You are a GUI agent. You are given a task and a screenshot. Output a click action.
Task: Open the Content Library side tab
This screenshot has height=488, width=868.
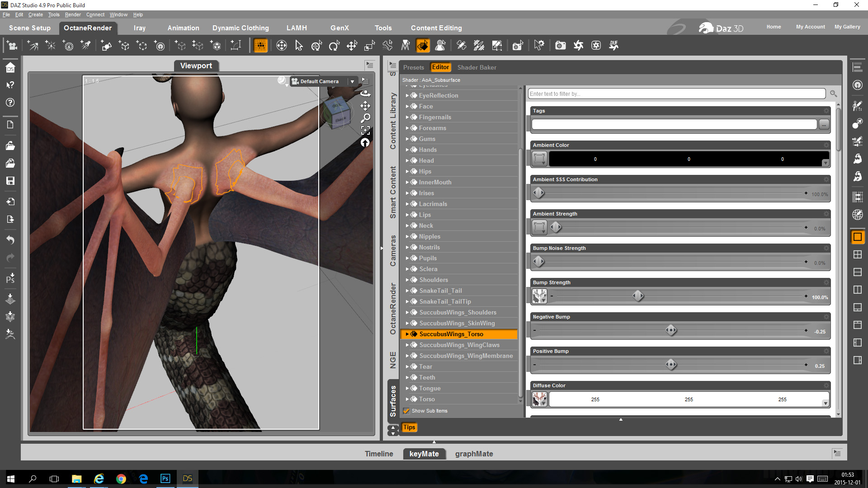click(393, 121)
